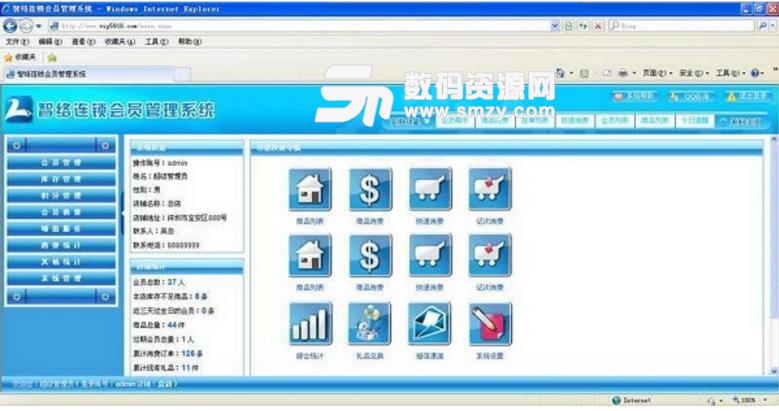
Task: Click second-row cart with heart icon
Action: [490, 256]
